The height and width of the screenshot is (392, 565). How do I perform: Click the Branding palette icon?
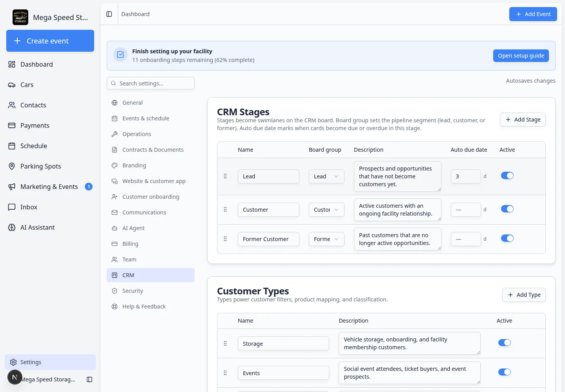(115, 165)
